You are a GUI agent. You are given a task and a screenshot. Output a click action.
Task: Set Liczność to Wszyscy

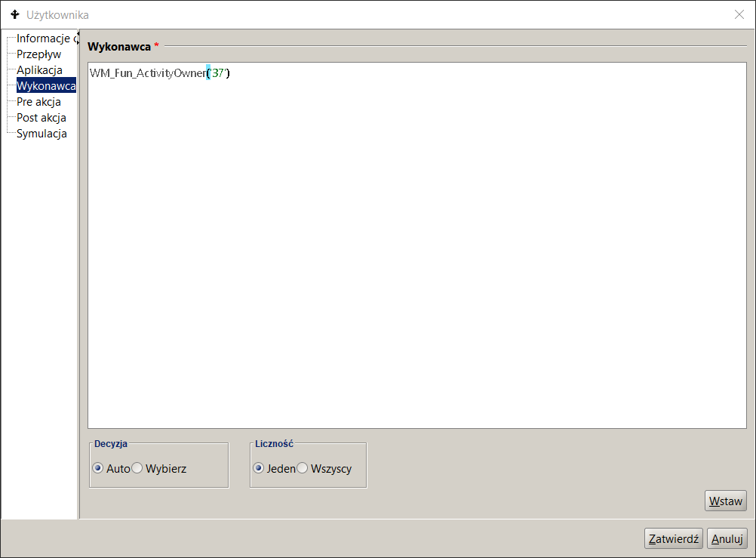click(303, 468)
